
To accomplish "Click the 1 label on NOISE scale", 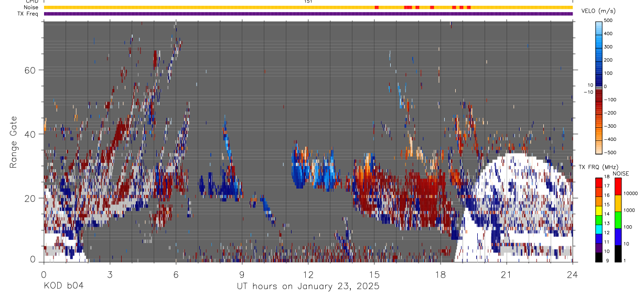I will coord(625,260).
